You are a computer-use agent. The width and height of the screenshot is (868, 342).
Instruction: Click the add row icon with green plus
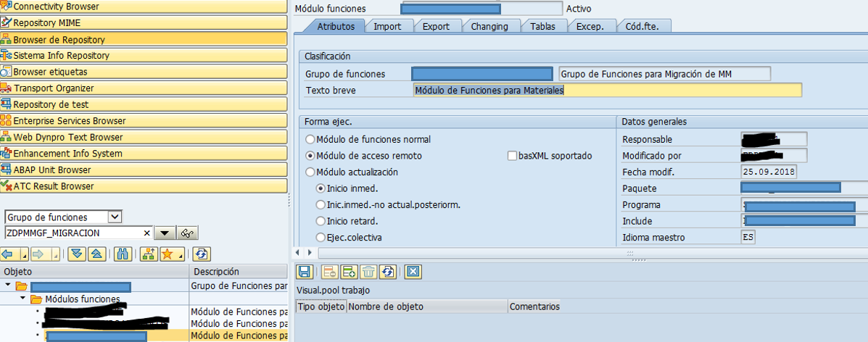tap(349, 272)
